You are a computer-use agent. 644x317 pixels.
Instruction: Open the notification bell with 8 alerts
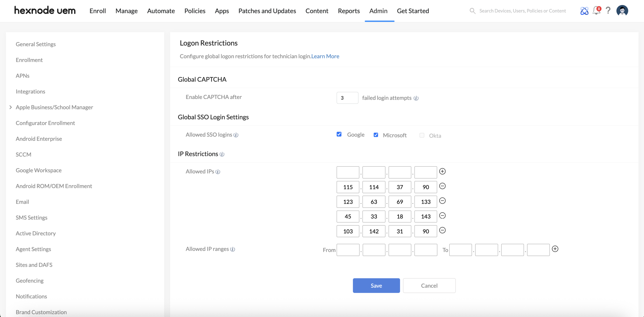596,11
